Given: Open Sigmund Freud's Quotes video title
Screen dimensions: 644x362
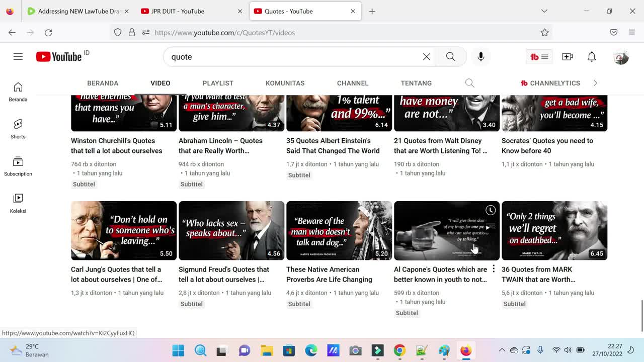Looking at the screenshot, I should point(224,275).
